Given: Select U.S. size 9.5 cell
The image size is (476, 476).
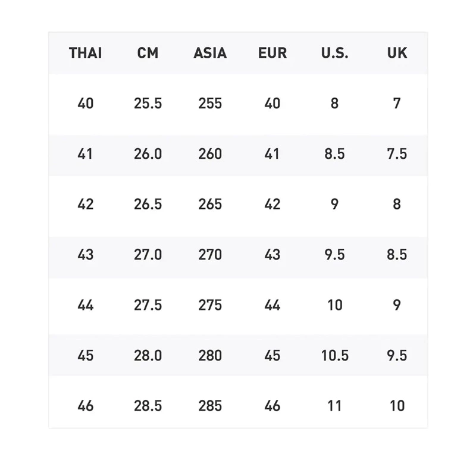Looking at the screenshot, I should coord(334,255).
